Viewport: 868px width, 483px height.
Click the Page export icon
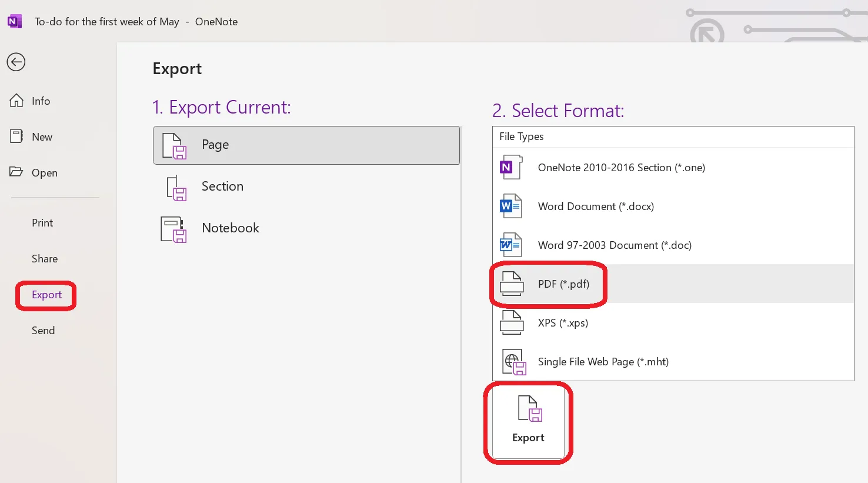click(174, 146)
